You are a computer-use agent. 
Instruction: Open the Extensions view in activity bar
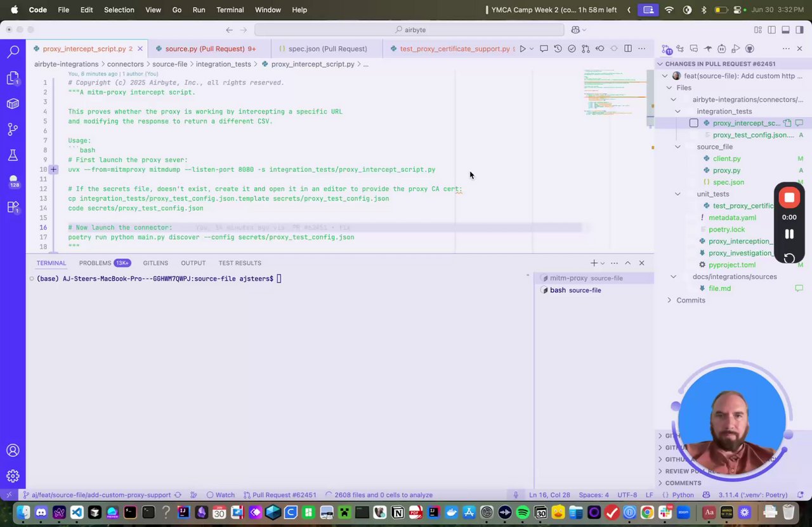[x=13, y=207]
